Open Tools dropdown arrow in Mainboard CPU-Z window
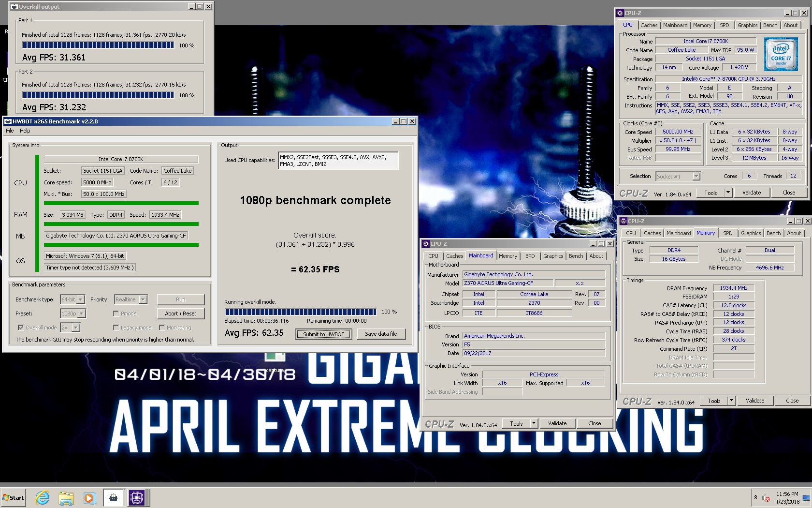 (534, 423)
